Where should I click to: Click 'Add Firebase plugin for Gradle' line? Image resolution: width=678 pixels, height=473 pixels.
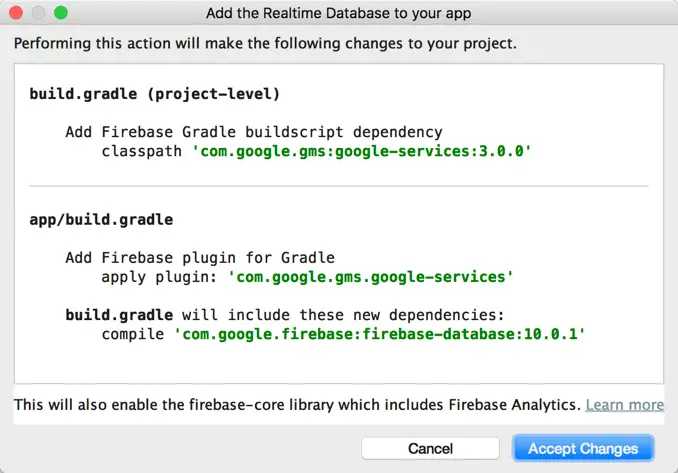[x=199, y=257]
